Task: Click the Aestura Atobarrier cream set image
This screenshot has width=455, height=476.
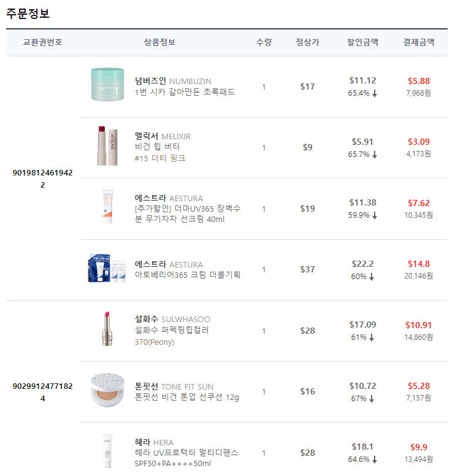Action: (107, 269)
